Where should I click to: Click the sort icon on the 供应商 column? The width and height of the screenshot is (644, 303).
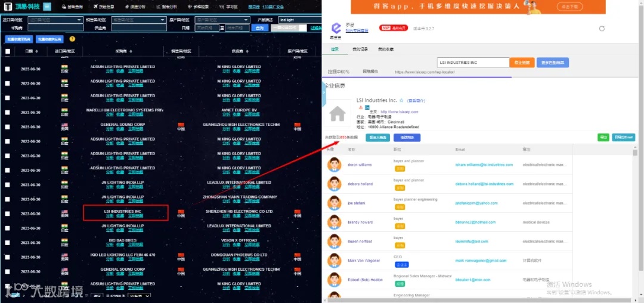point(249,51)
